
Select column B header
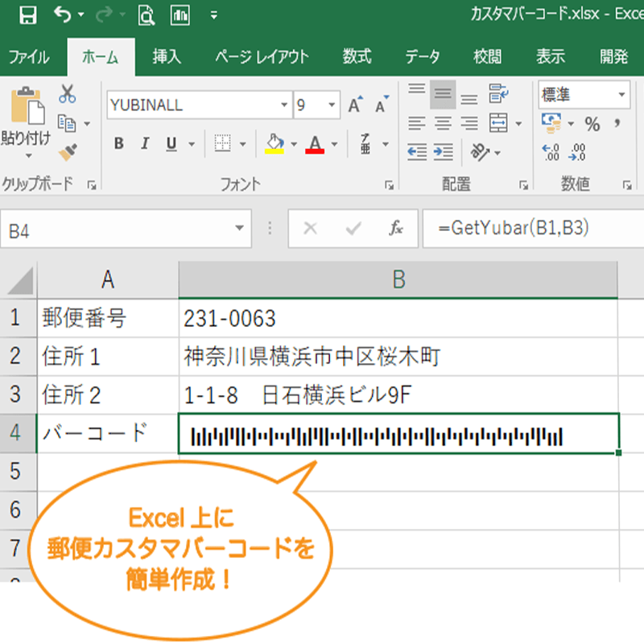pos(398,279)
